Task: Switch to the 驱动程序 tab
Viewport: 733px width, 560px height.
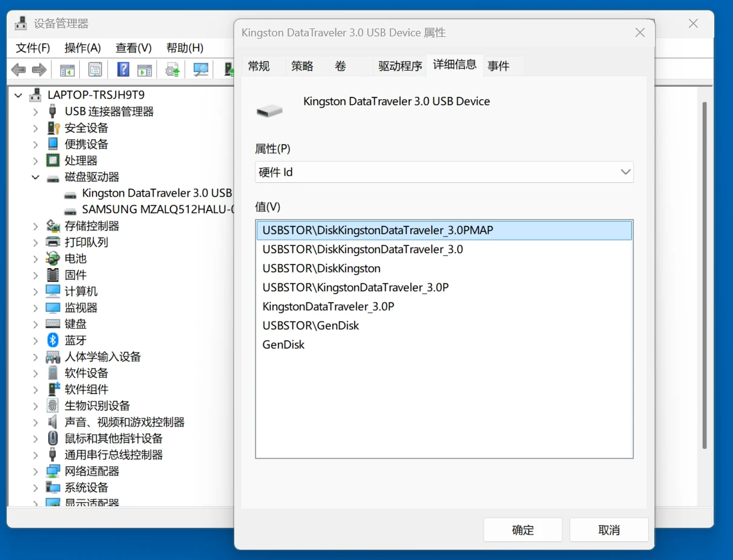Action: click(x=400, y=66)
